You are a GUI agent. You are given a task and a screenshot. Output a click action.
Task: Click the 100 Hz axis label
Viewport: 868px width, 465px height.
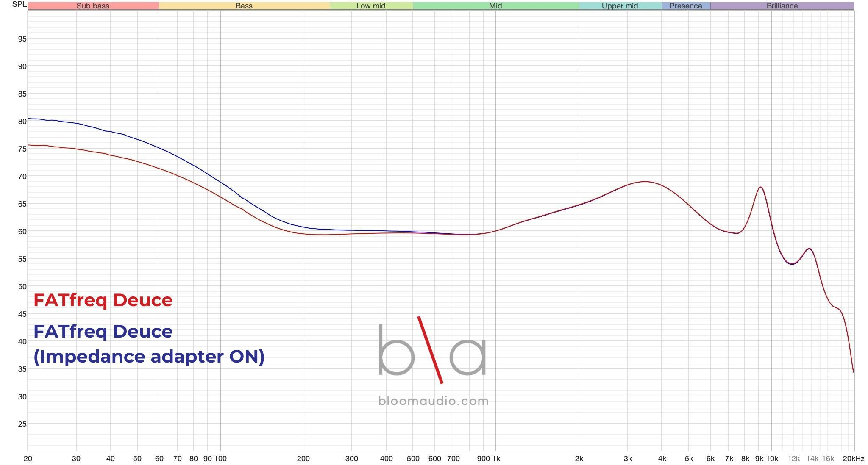[x=220, y=459]
